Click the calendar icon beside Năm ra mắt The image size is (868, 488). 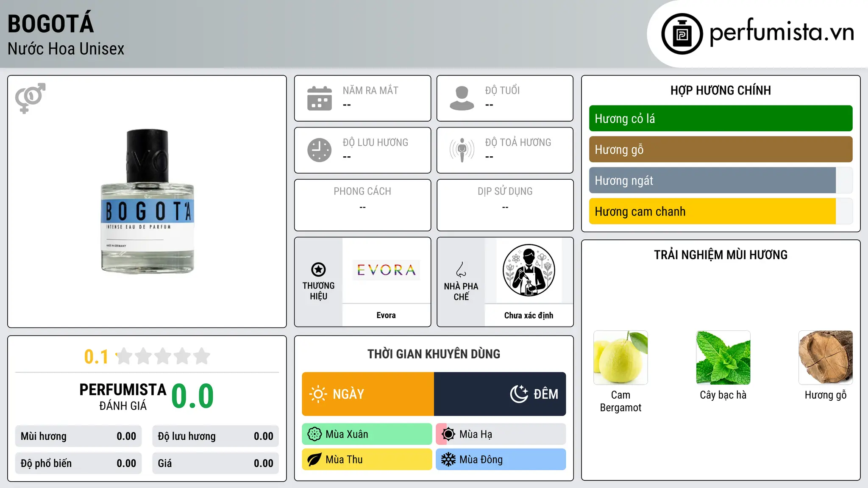coord(320,98)
